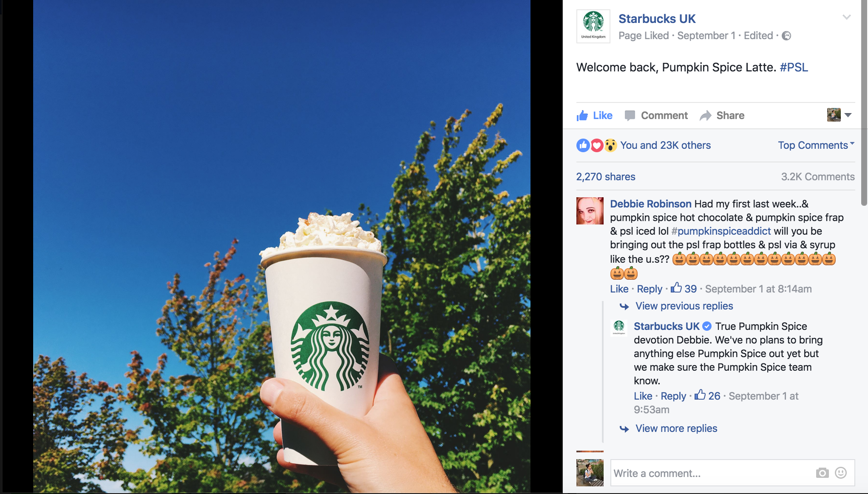
Task: Expand View more replies
Action: (x=676, y=429)
